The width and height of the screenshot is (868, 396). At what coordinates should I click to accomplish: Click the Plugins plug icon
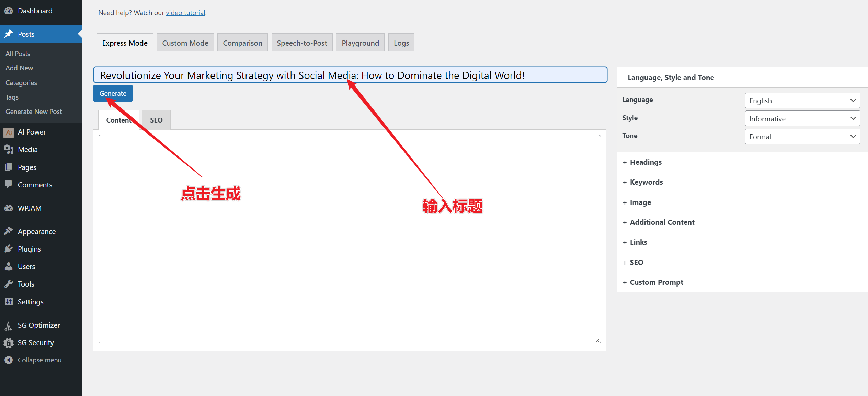click(9, 249)
